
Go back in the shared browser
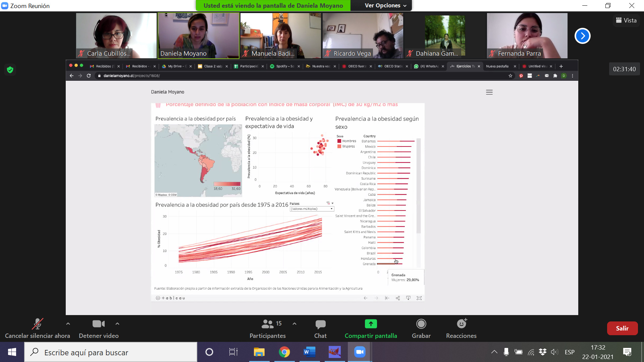[x=71, y=76]
